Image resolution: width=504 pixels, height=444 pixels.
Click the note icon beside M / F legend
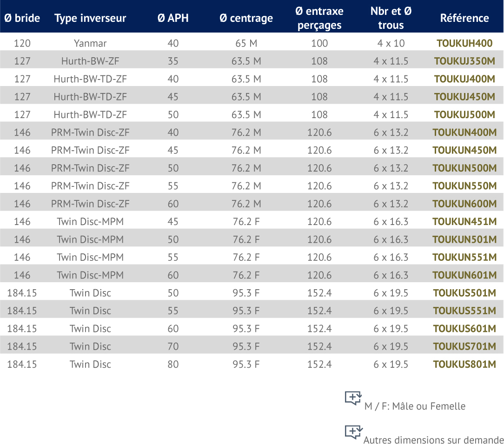[x=353, y=398]
